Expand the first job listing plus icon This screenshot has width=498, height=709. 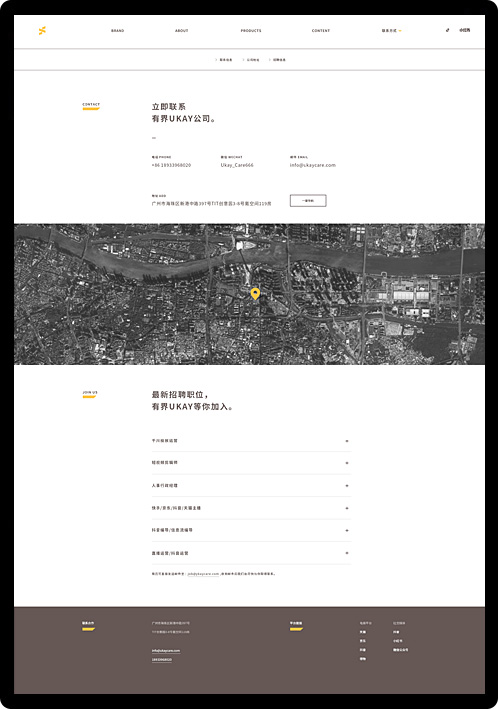pos(347,441)
